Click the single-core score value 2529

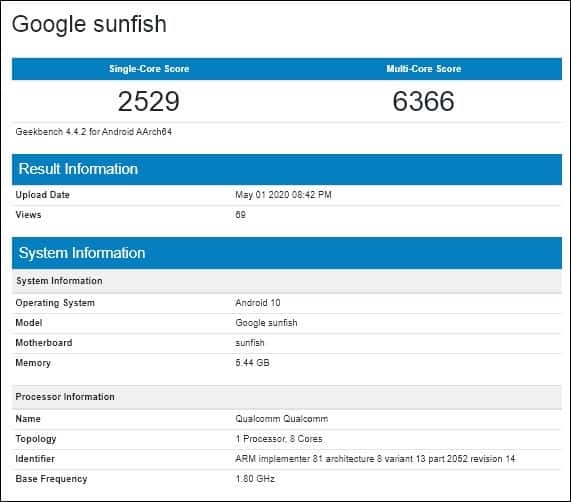pos(149,101)
